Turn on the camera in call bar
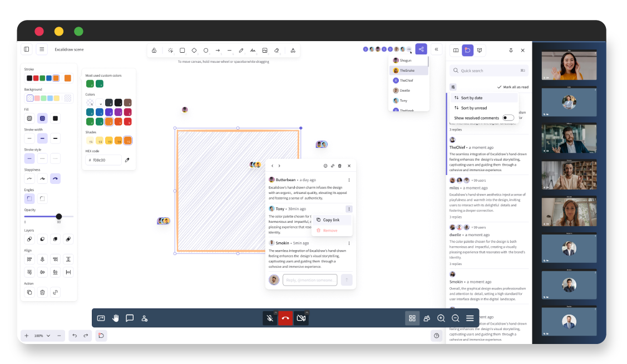627x364 pixels. (x=301, y=318)
